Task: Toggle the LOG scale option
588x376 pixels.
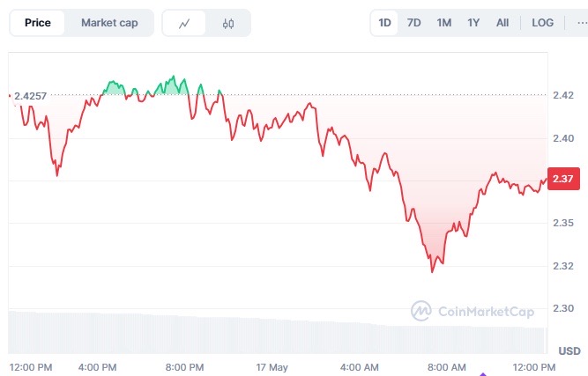Action: [x=542, y=23]
